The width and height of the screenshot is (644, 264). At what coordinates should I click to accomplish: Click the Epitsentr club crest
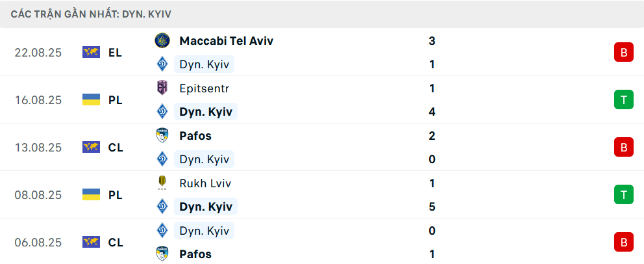pyautogui.click(x=162, y=88)
